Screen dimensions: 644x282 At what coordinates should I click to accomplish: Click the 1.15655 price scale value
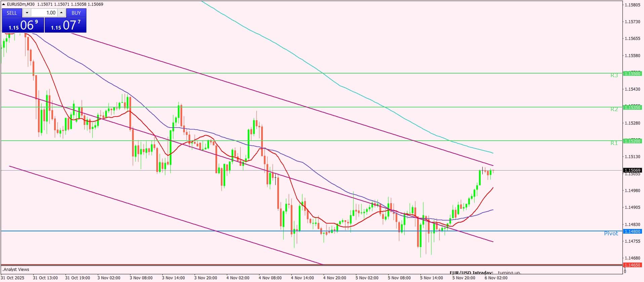(x=632, y=39)
